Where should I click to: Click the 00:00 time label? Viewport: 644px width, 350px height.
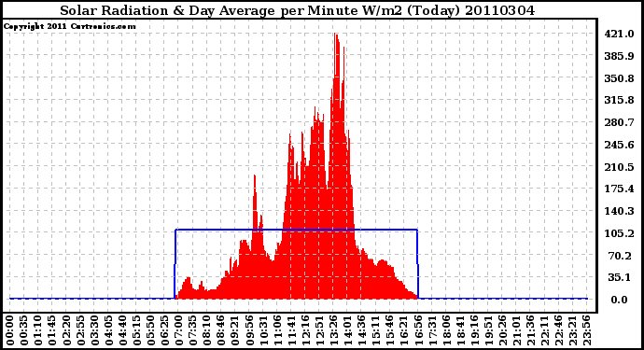click(10, 330)
